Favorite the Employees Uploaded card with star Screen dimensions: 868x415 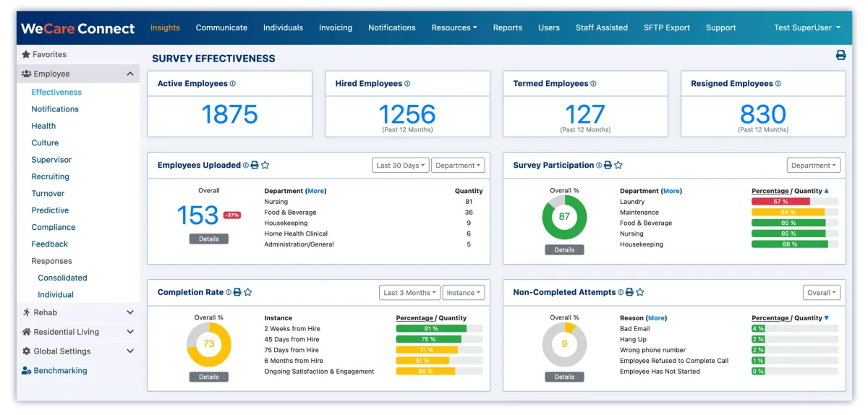coord(265,166)
